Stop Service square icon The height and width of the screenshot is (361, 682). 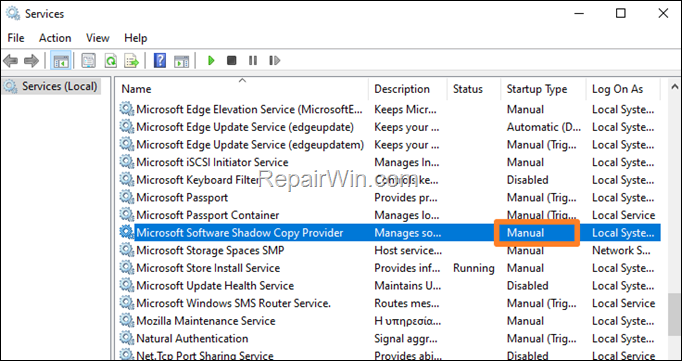coord(231,61)
